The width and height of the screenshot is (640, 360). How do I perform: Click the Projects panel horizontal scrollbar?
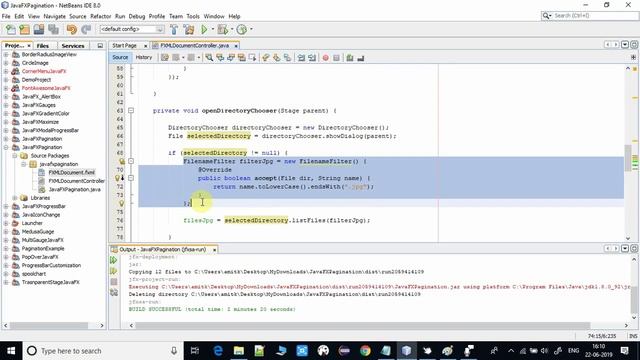coord(49,326)
